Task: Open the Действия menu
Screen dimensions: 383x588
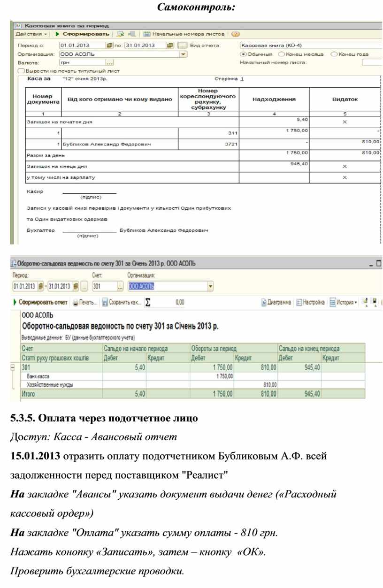Action: (31, 34)
